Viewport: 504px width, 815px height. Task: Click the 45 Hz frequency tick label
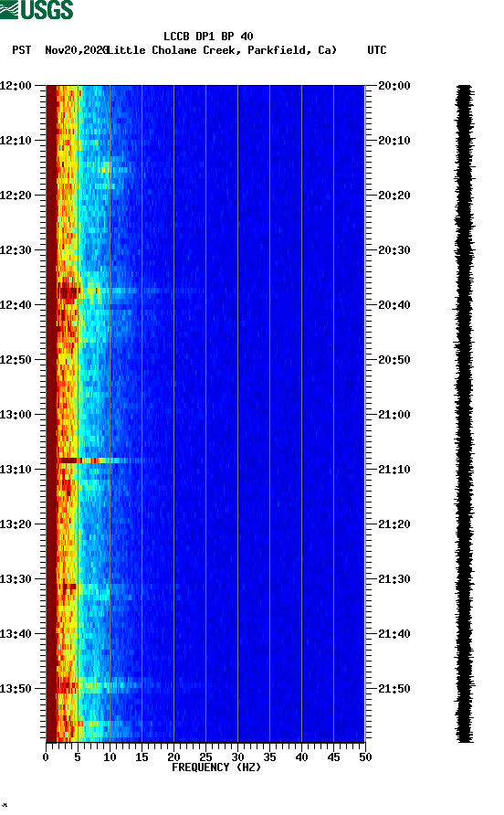click(x=333, y=757)
